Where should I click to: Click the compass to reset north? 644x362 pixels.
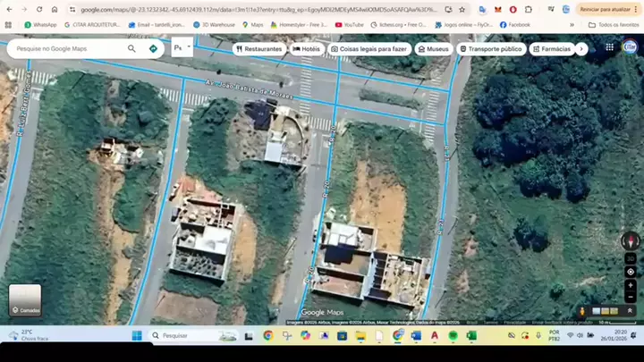[x=630, y=241]
